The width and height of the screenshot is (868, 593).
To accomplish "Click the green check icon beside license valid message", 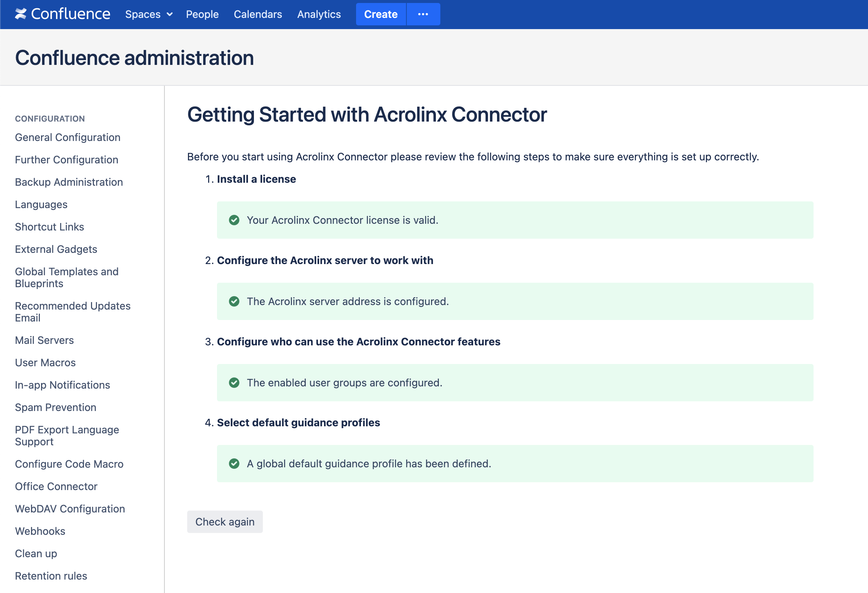I will (234, 220).
